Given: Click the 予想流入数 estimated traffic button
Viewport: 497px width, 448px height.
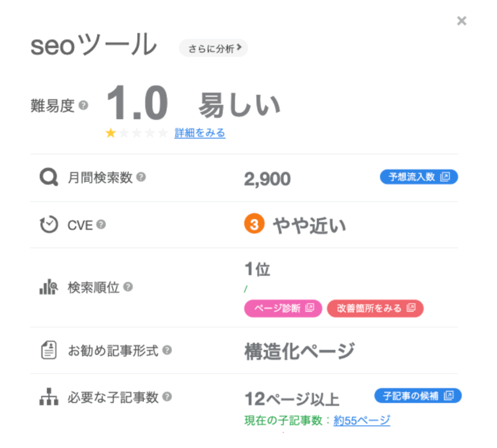Looking at the screenshot, I should click(418, 177).
